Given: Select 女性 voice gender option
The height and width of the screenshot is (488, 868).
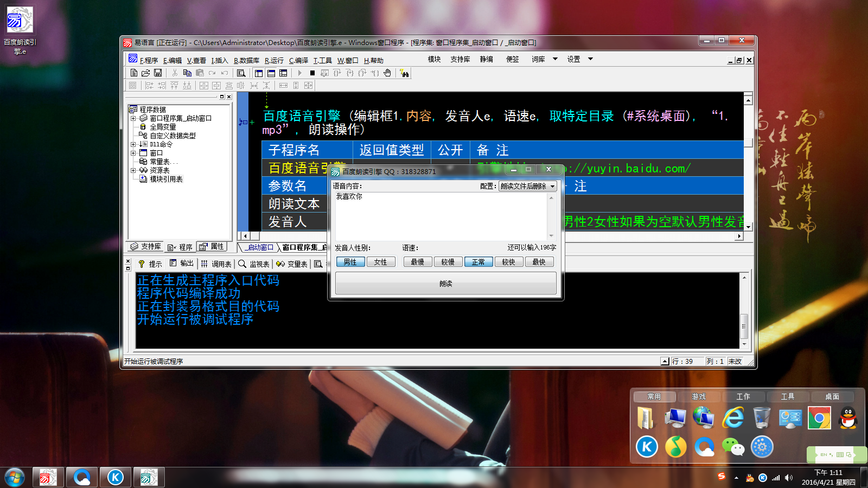Looking at the screenshot, I should [381, 262].
